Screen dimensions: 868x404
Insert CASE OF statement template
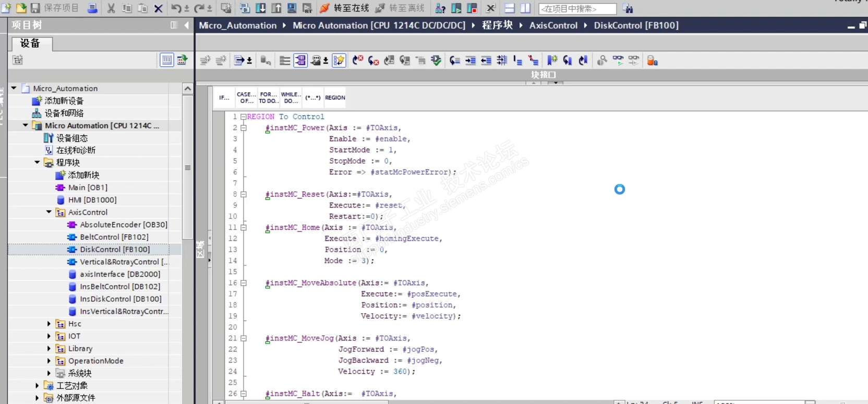click(246, 97)
